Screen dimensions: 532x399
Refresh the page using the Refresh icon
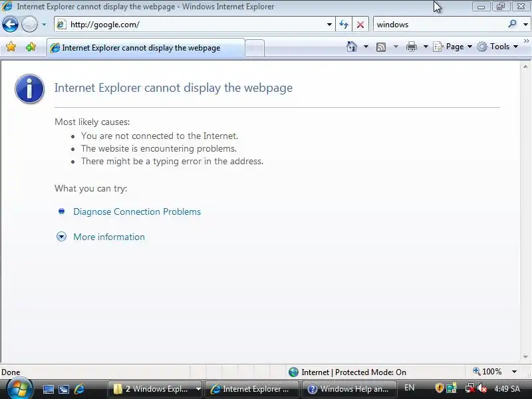click(344, 25)
